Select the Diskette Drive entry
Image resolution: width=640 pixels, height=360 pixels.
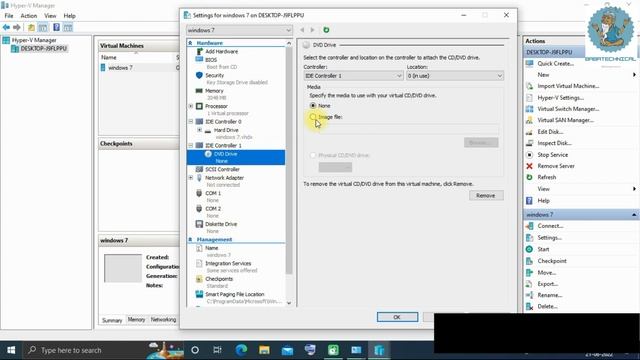pos(221,224)
